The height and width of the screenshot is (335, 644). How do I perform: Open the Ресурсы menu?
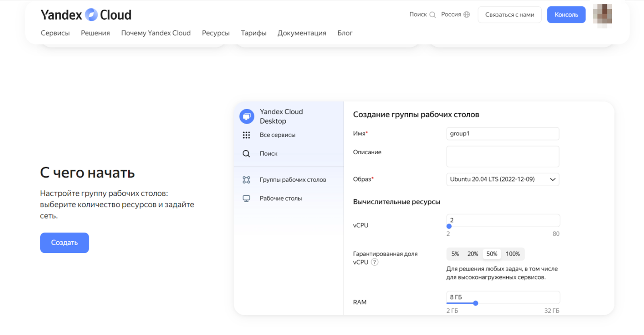coord(216,33)
